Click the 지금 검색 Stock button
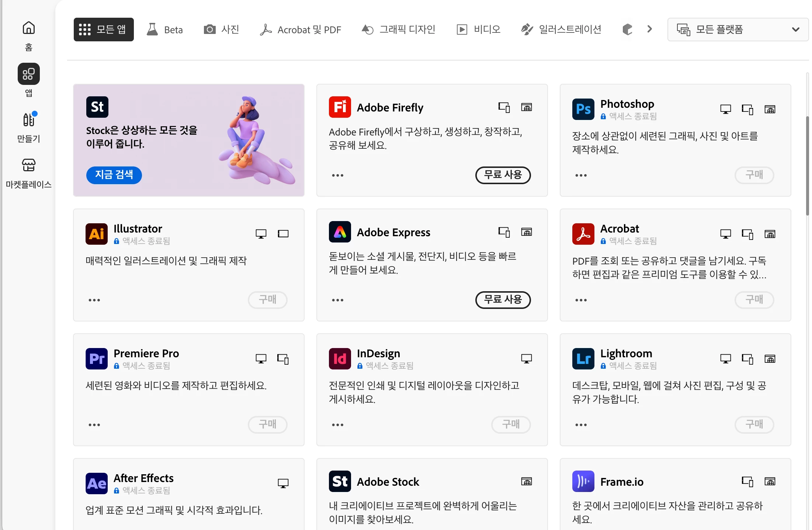This screenshot has width=812, height=530. pos(114,175)
